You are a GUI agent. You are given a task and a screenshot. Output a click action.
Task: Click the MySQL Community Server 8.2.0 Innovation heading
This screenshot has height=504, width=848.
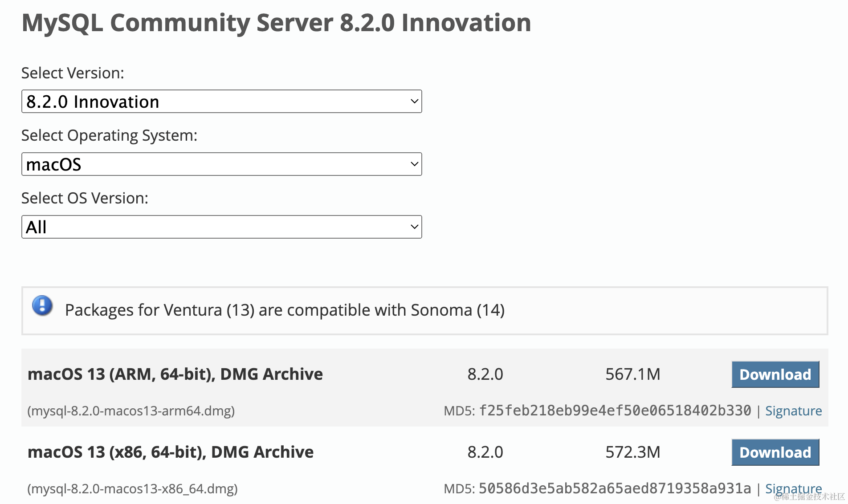pyautogui.click(x=276, y=23)
